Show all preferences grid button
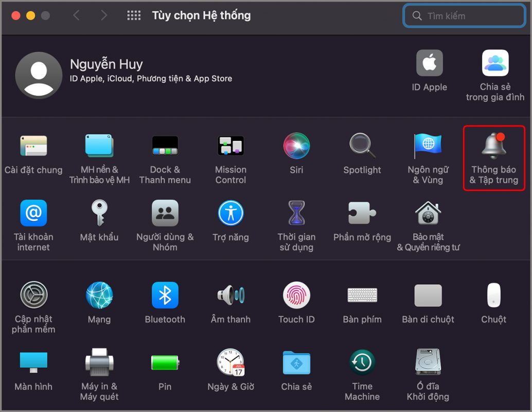532x412 pixels. click(x=134, y=15)
